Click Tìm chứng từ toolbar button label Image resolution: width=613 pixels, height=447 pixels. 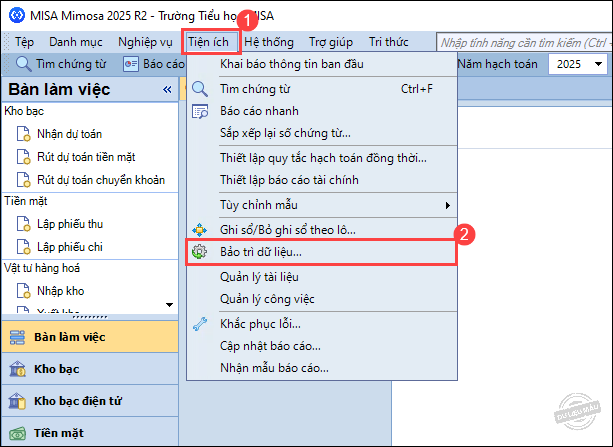71,64
